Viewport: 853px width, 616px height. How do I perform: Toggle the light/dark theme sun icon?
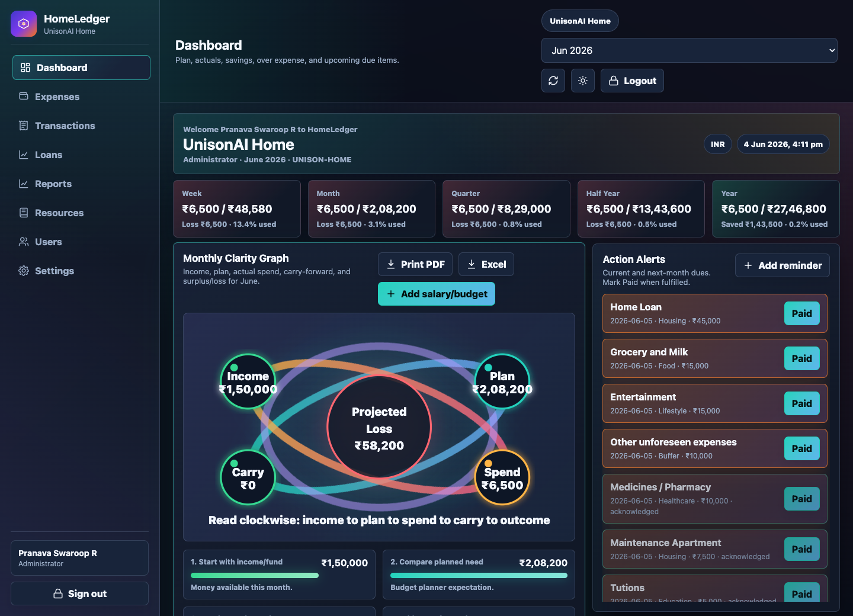pyautogui.click(x=583, y=81)
